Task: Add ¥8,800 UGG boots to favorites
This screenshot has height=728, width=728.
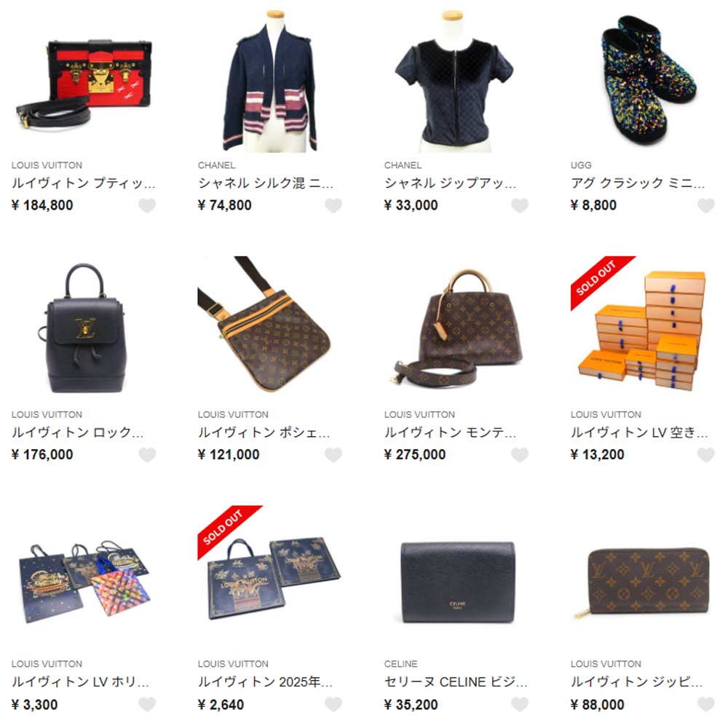Action: tap(706, 205)
